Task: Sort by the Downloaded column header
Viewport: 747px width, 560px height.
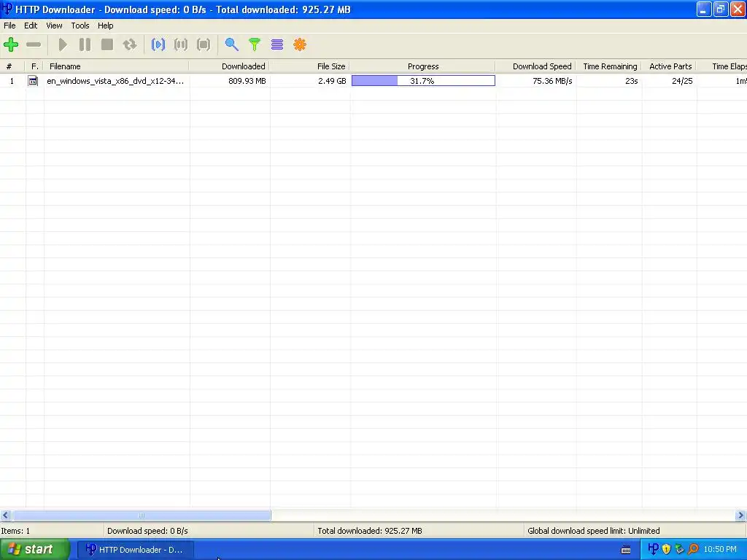Action: click(230, 66)
